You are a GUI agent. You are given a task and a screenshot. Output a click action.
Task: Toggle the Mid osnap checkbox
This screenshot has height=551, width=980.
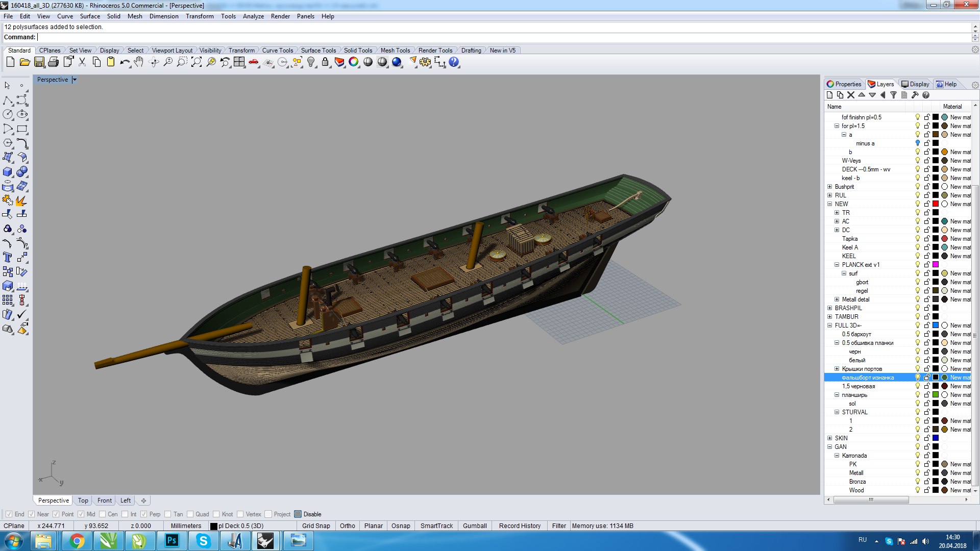(81, 514)
